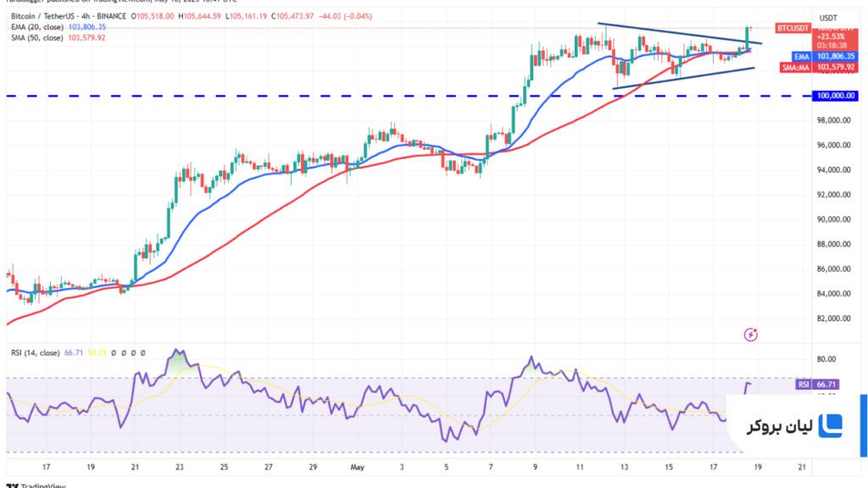Click the close price C105,473.97 value
The height and width of the screenshot is (488, 868).
[x=292, y=16]
